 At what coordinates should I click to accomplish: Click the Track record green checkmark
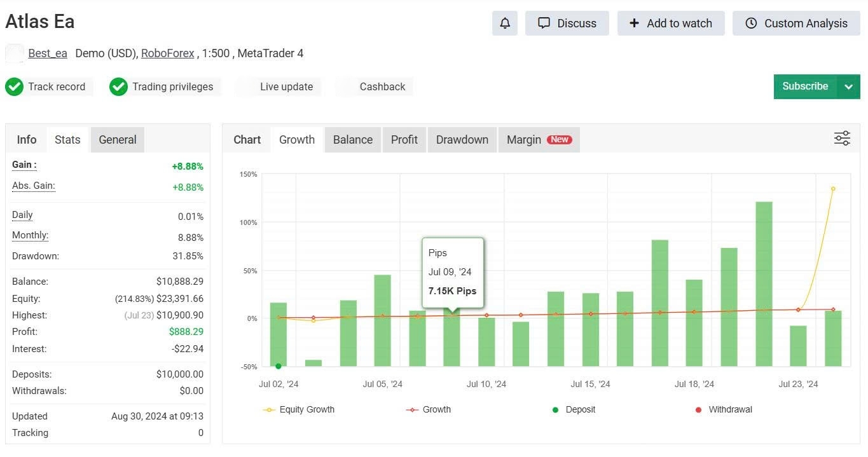(x=14, y=87)
